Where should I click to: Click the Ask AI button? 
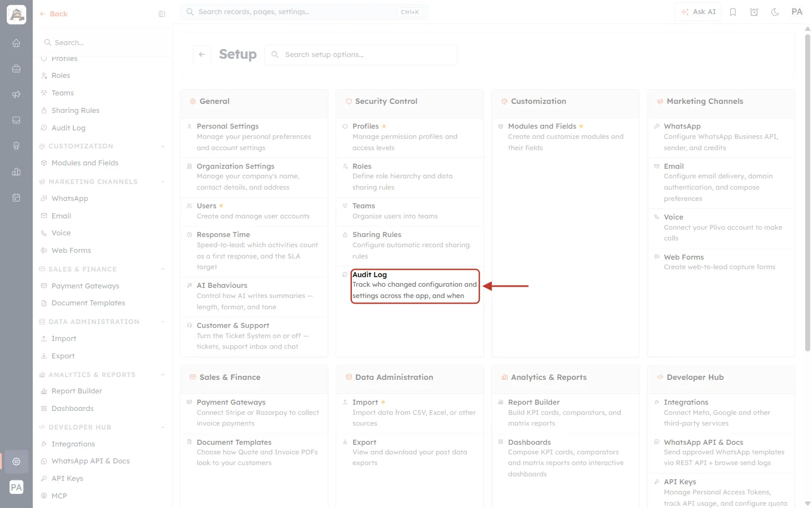pyautogui.click(x=698, y=12)
